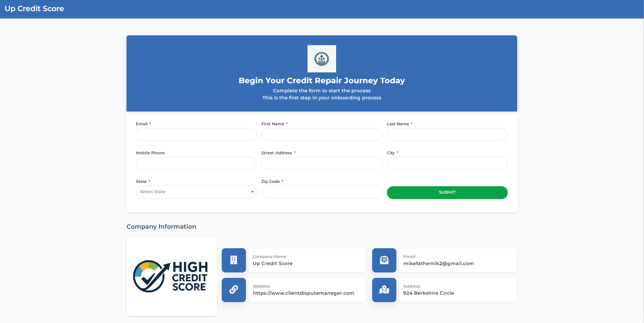Click the High Credit Score logo
The width and height of the screenshot is (644, 323).
click(171, 276)
